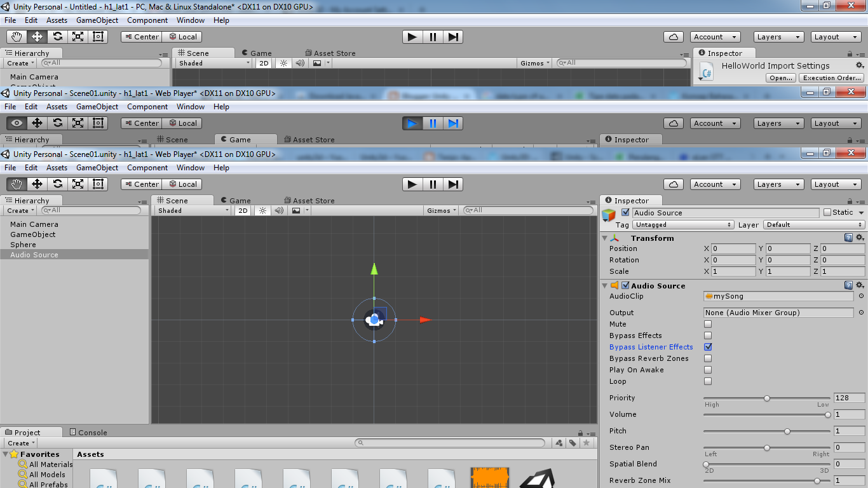Uncheck Bypass Listener Effects
The height and width of the screenshot is (488, 868).
click(x=708, y=347)
